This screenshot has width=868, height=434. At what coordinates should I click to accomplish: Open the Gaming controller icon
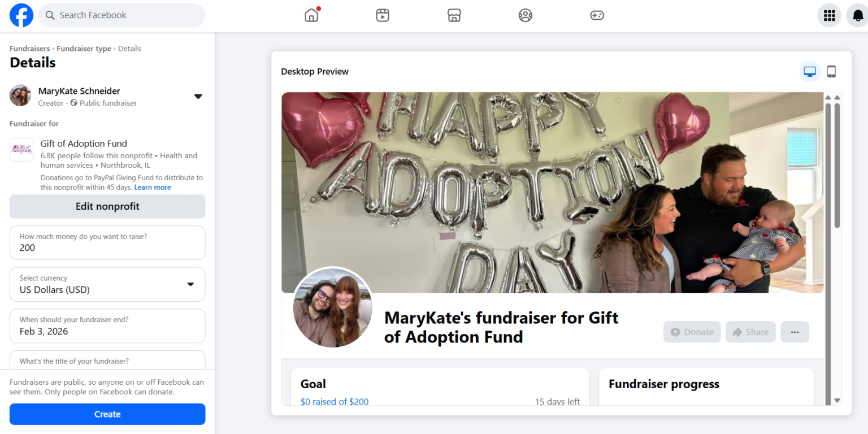point(597,15)
